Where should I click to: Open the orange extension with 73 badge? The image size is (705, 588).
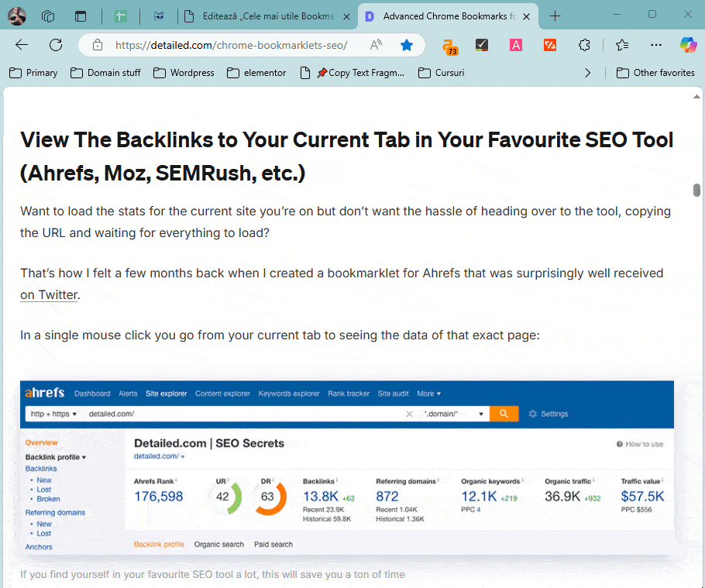(x=449, y=46)
